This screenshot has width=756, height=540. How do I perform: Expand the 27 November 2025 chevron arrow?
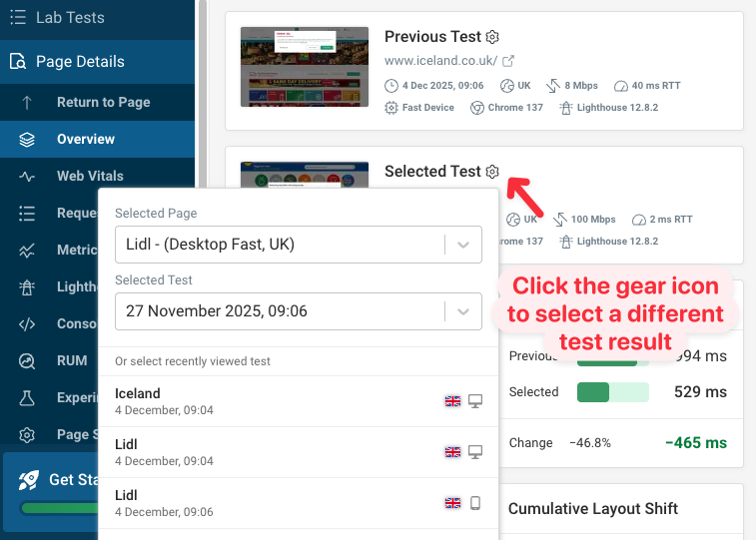[463, 311]
